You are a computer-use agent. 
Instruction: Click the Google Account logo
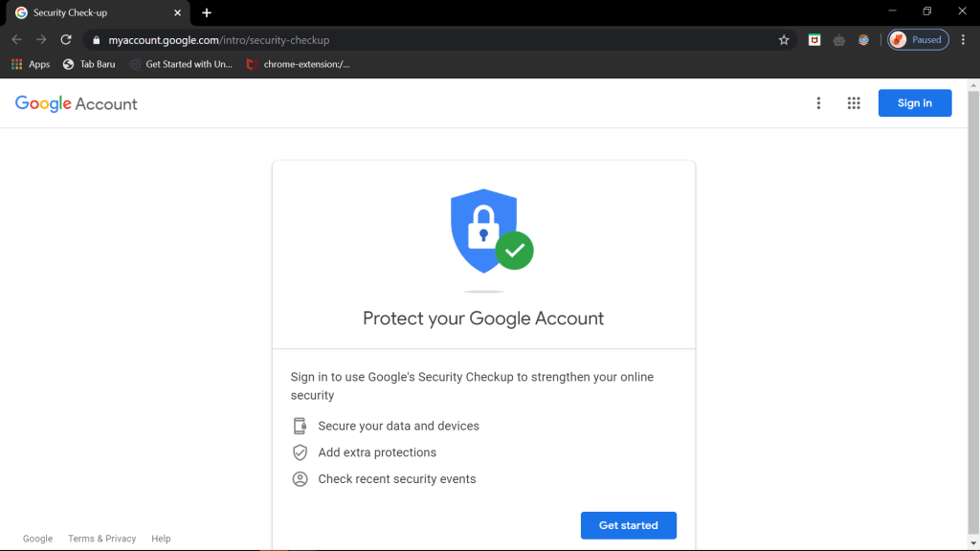pos(77,104)
